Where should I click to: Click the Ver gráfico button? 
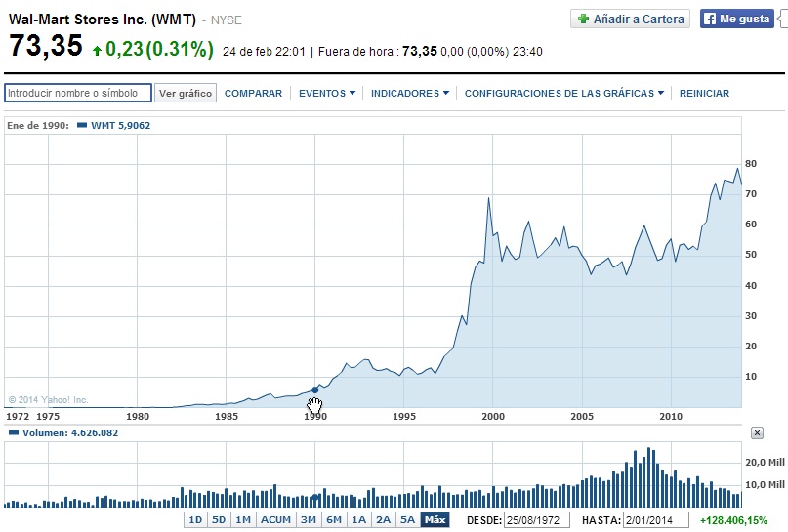(186, 93)
